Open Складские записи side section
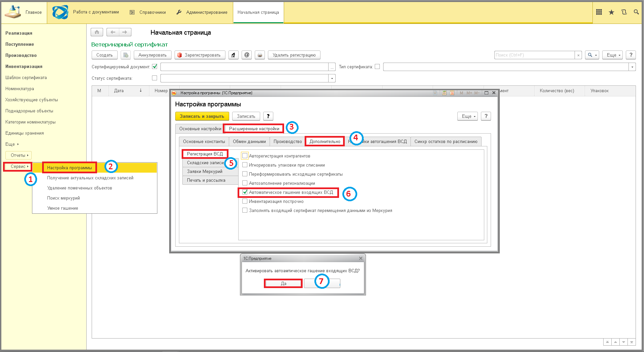The image size is (644, 352). coord(206,163)
